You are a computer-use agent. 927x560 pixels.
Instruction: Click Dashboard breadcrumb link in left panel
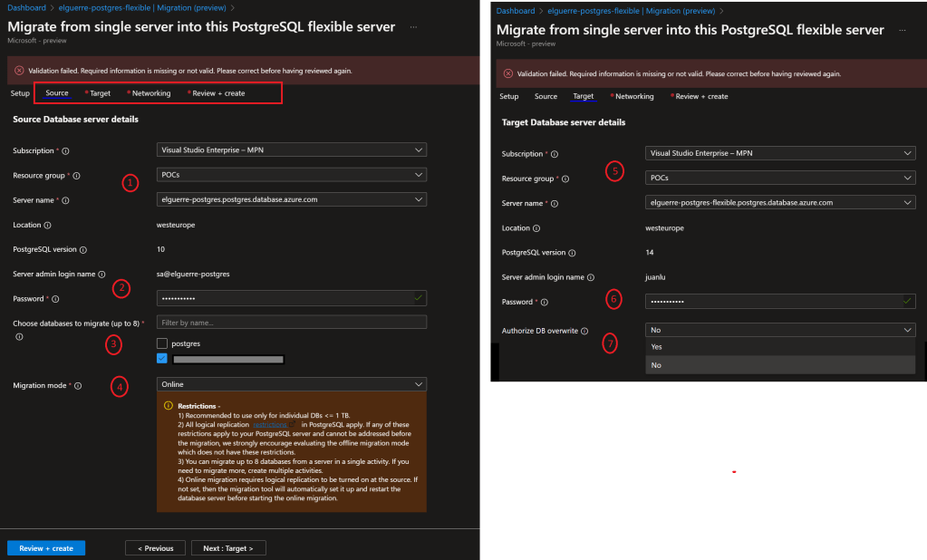(26, 7)
